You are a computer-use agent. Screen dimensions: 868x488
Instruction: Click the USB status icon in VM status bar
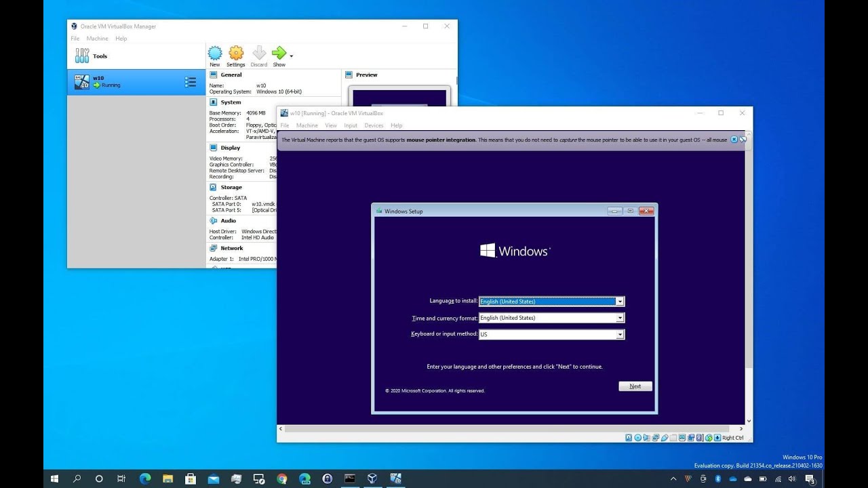coord(665,438)
